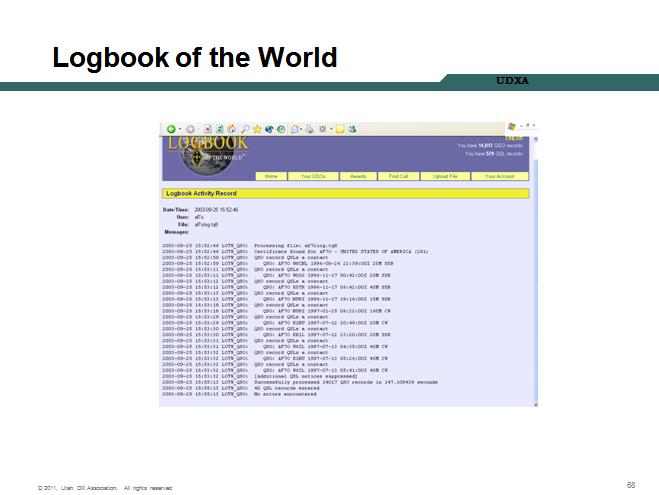Screen dimensions: 659x495
Task: Open the Back button history dropdown arrow
Action: 180,129
